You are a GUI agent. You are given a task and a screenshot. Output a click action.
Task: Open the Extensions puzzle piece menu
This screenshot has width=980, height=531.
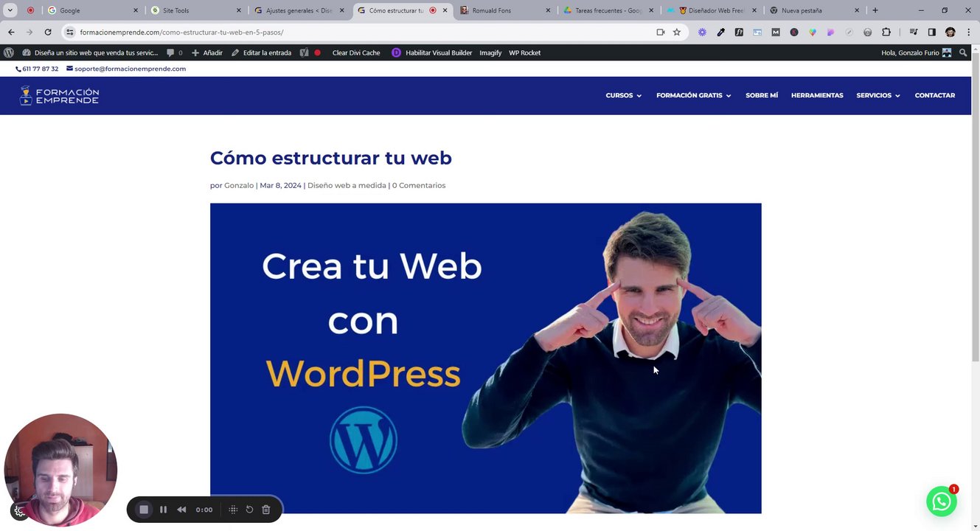coord(886,32)
